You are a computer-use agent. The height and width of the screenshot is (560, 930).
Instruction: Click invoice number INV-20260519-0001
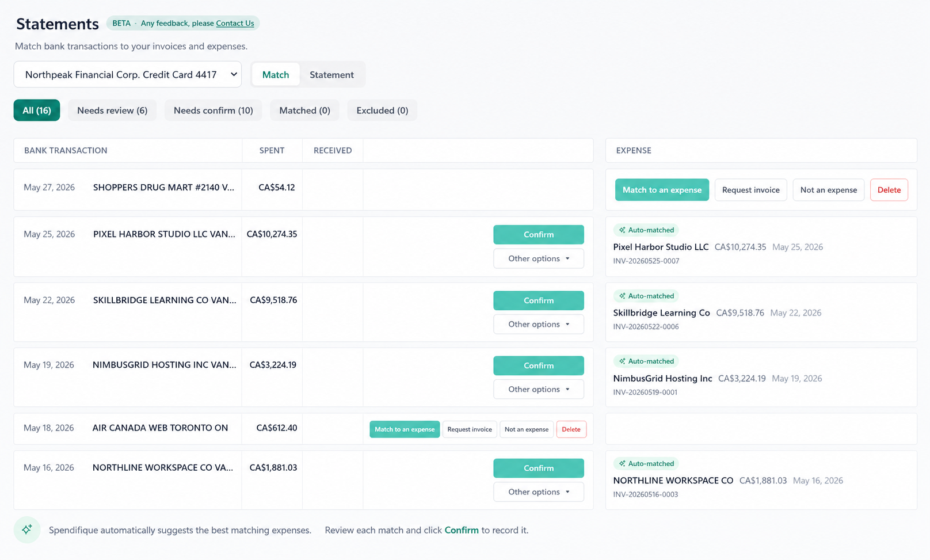tap(645, 392)
